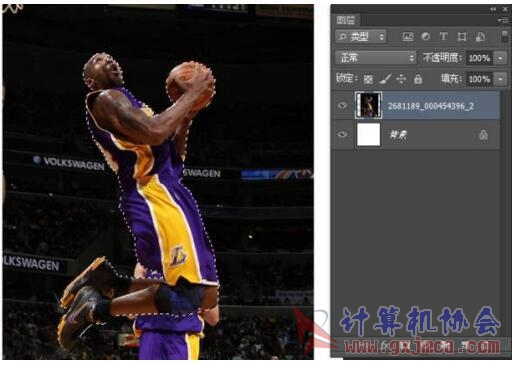Viewport: 515px width, 365px height.
Task: Open the 图层 (Layers) panel tab
Action: [346, 20]
